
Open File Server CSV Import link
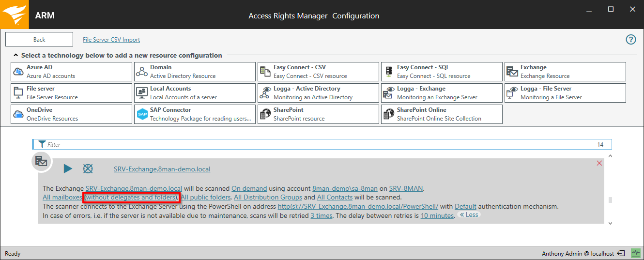111,40
